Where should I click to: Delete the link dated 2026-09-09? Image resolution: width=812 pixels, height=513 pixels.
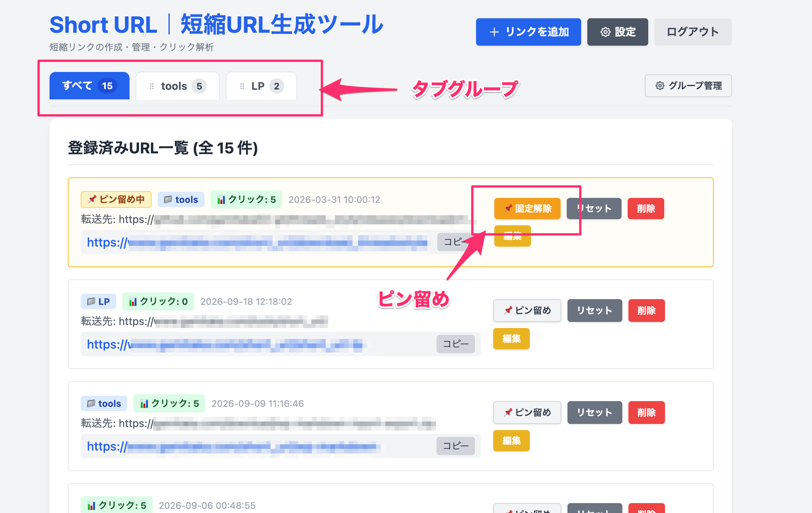tap(647, 413)
